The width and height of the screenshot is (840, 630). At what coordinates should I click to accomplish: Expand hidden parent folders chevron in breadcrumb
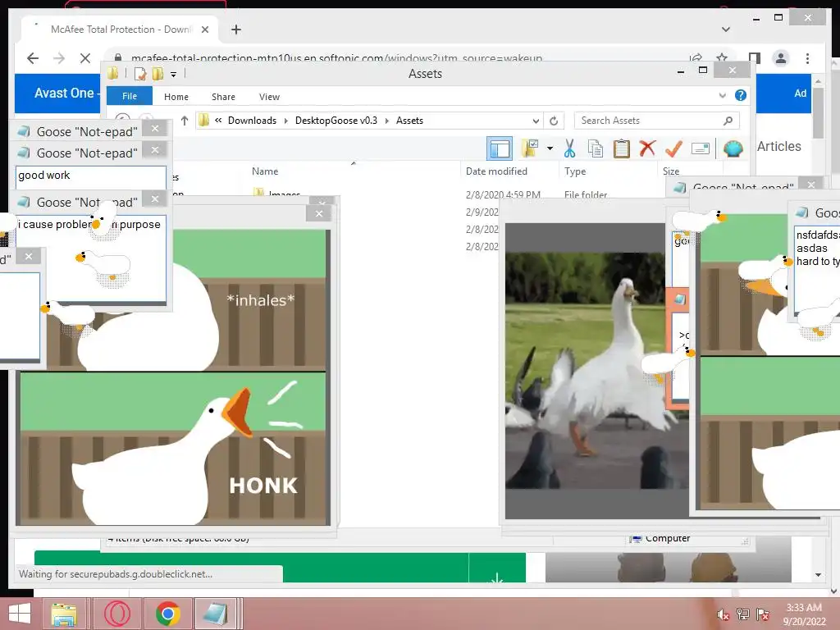(x=218, y=121)
